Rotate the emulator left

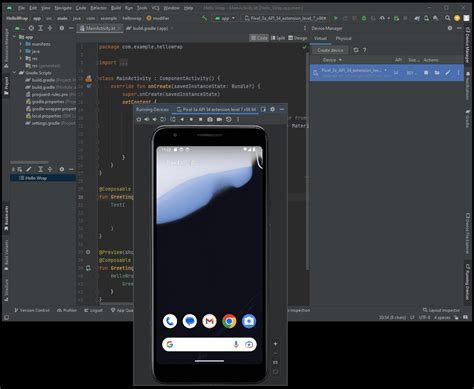[163, 119]
